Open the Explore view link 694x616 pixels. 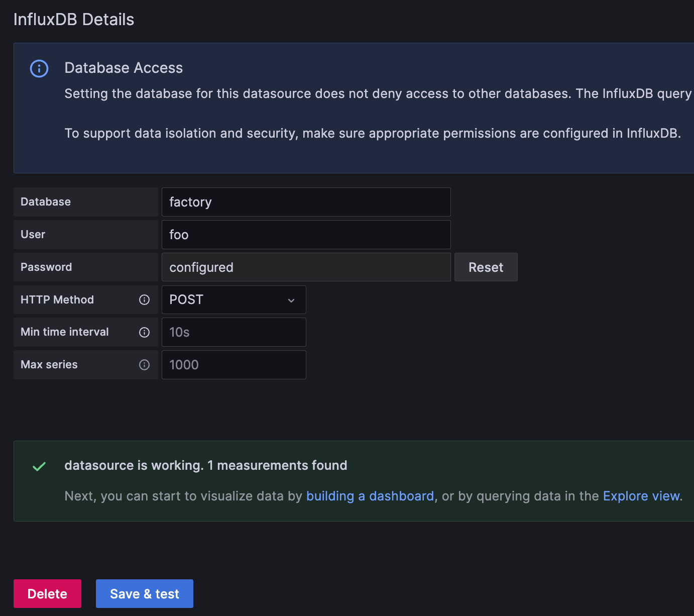(x=641, y=496)
